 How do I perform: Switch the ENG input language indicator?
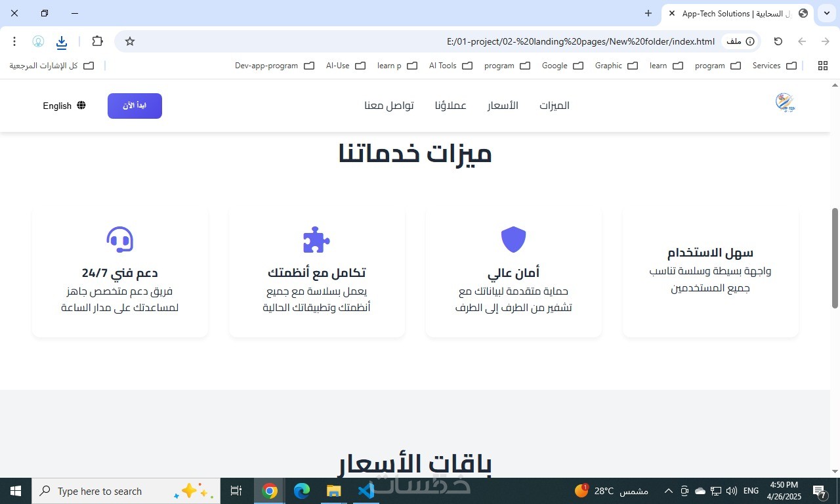click(x=751, y=491)
